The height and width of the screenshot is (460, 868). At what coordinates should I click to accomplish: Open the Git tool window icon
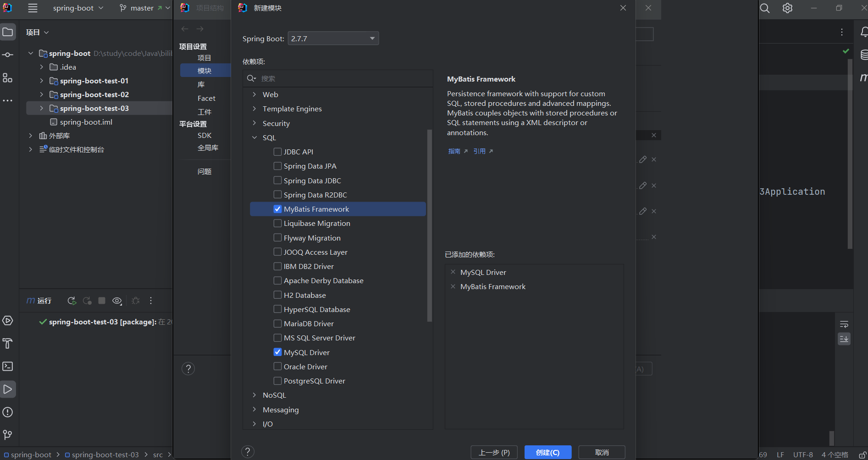click(8, 434)
